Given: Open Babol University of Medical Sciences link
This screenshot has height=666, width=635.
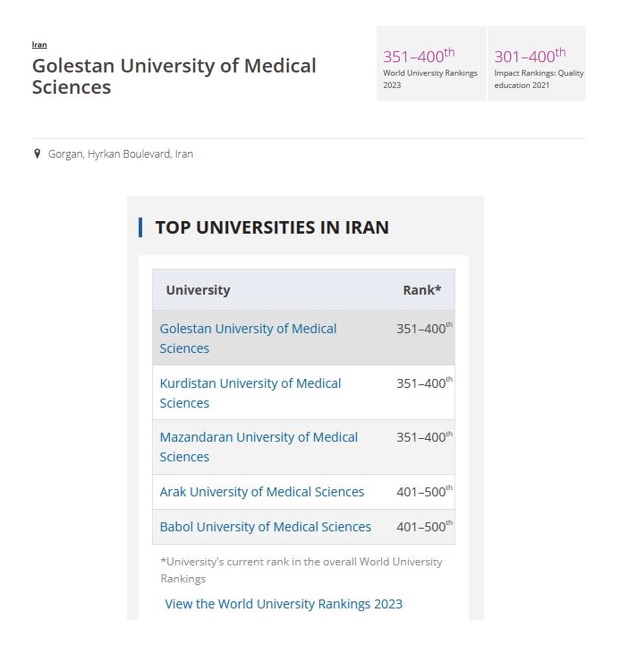Looking at the screenshot, I should [x=265, y=527].
